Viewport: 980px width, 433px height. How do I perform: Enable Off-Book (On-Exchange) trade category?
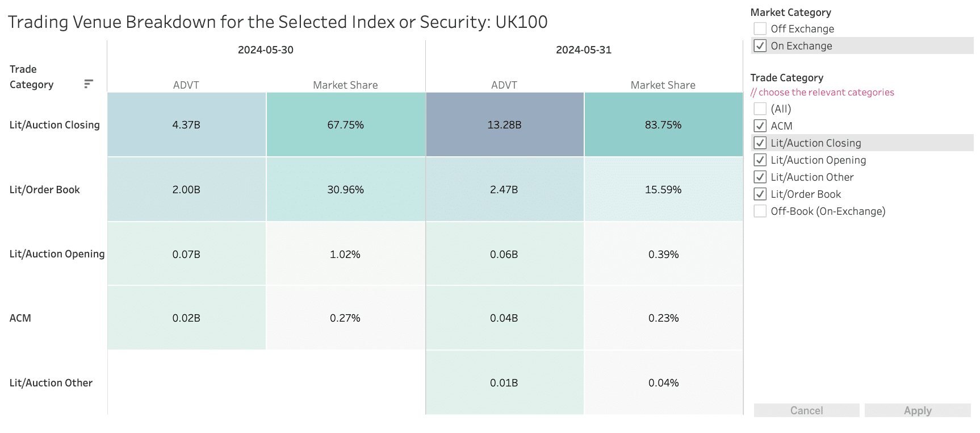[760, 211]
